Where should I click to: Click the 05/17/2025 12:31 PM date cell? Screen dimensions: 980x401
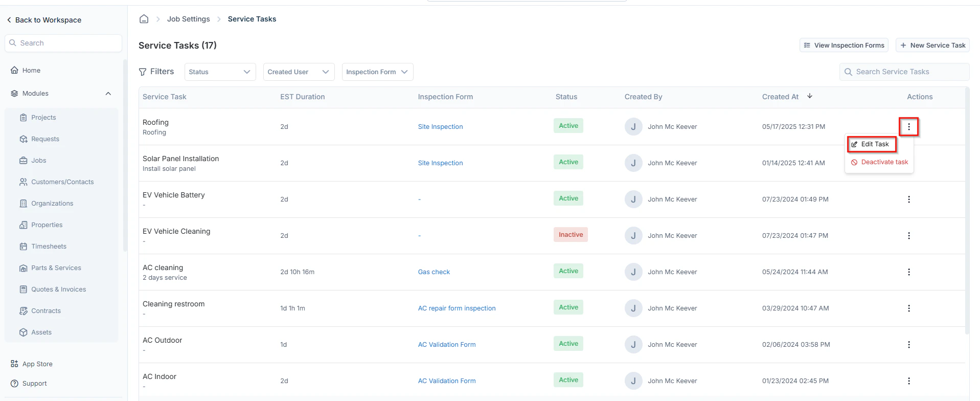point(793,127)
